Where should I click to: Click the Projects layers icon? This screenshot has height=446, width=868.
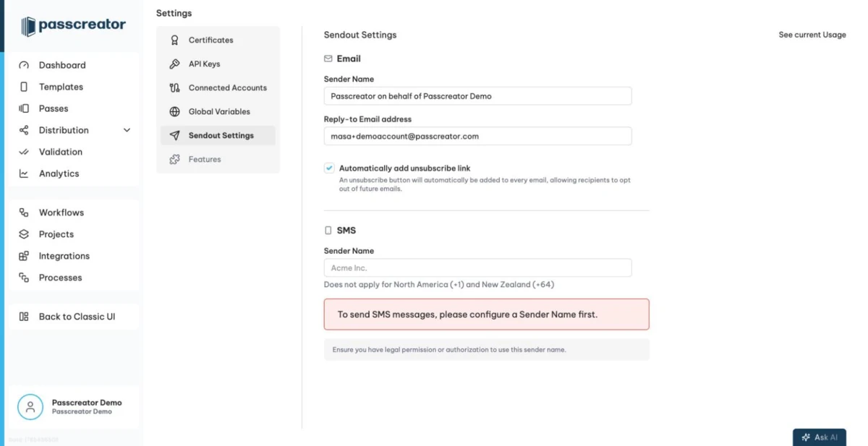click(x=24, y=234)
